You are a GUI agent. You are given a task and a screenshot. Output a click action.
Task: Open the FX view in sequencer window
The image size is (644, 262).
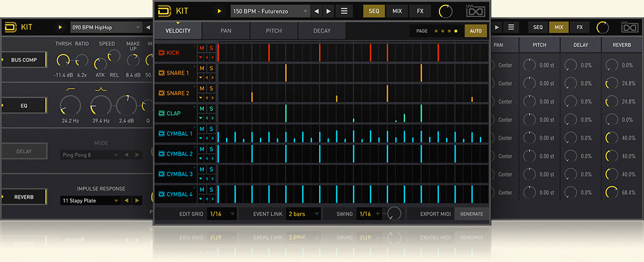tap(420, 11)
